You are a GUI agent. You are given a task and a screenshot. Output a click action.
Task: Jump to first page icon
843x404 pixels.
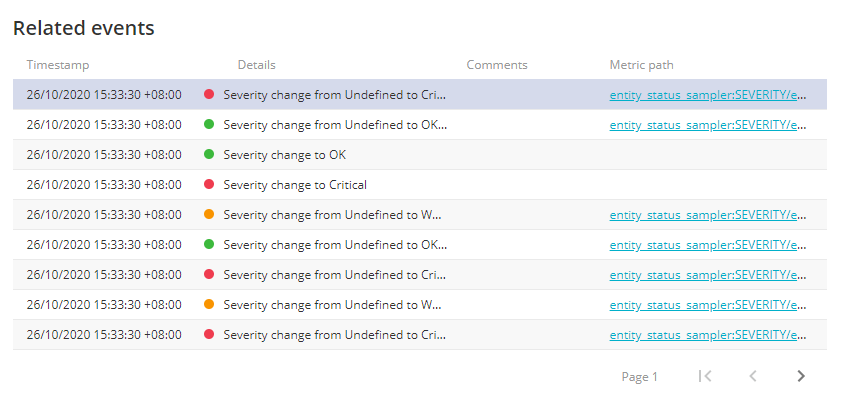705,376
